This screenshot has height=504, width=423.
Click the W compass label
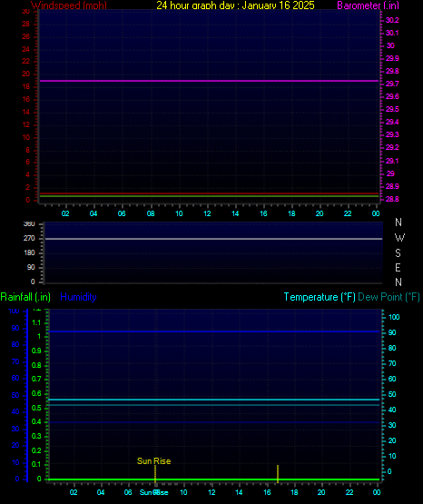pos(399,238)
